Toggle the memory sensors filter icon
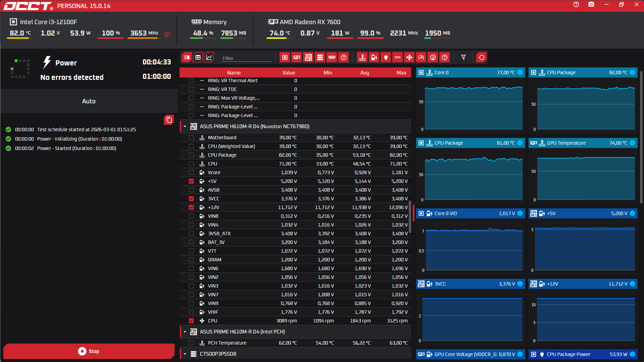 pos(332,57)
